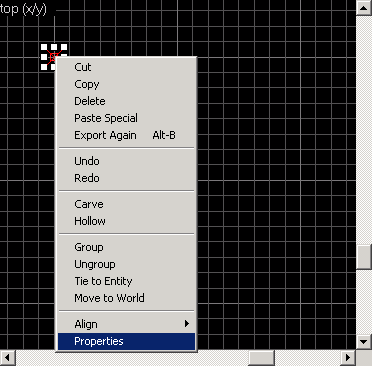The height and width of the screenshot is (366, 372).
Task: Choose Export Again (Alt-B)
Action: click(126, 135)
